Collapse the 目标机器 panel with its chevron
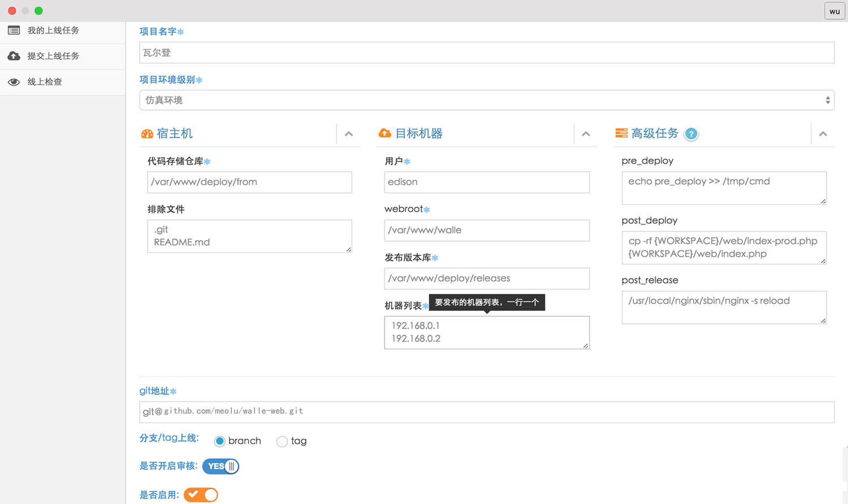The image size is (848, 504). (x=586, y=134)
